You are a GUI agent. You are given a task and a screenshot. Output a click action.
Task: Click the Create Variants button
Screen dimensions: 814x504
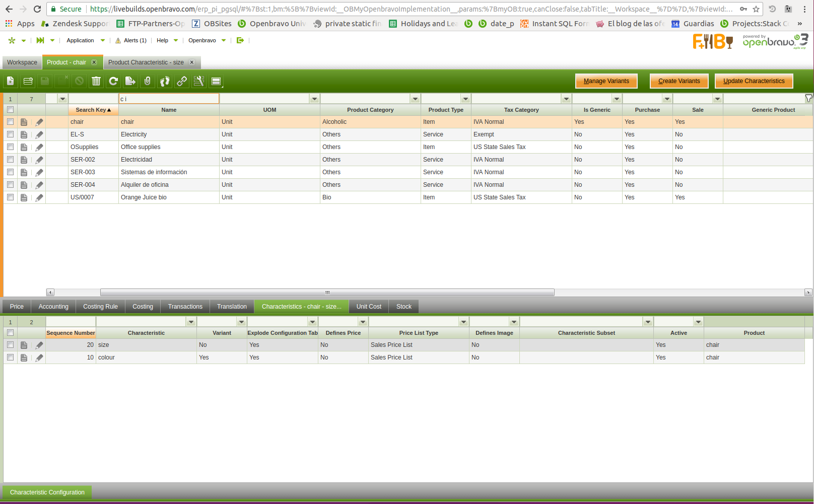point(679,81)
